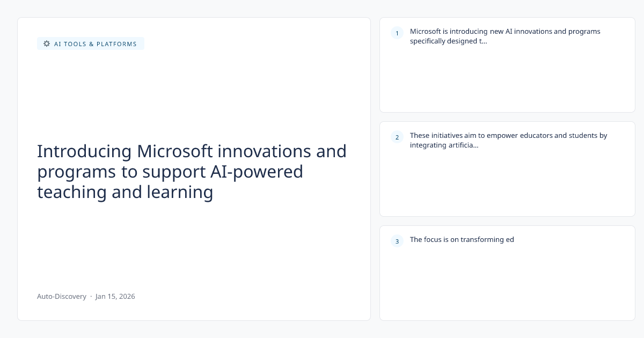The width and height of the screenshot is (644, 338).
Task: Select 'The focus is on transforming ed' text
Action: point(462,239)
